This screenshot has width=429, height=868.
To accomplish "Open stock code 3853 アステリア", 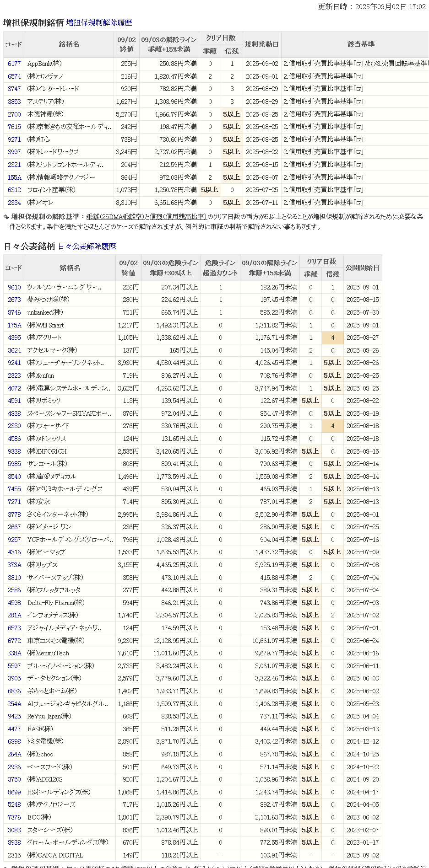I will [x=14, y=102].
